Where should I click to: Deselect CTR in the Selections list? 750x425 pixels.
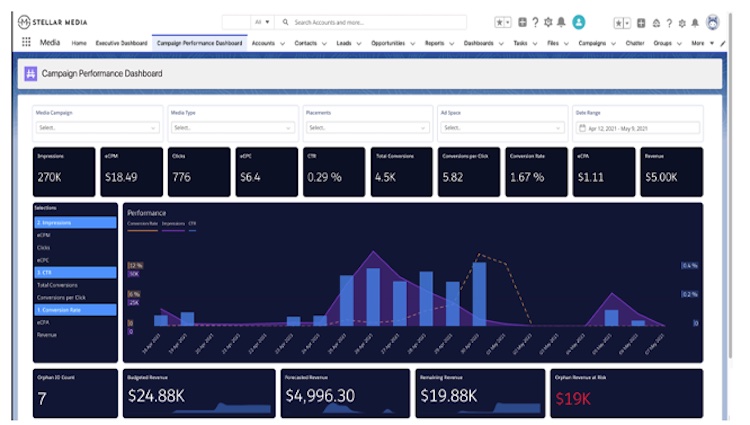pyautogui.click(x=74, y=272)
